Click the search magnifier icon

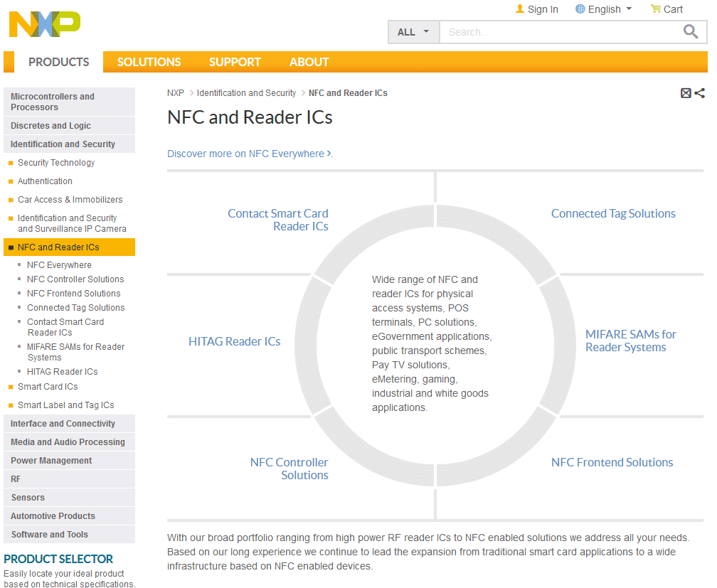(690, 31)
